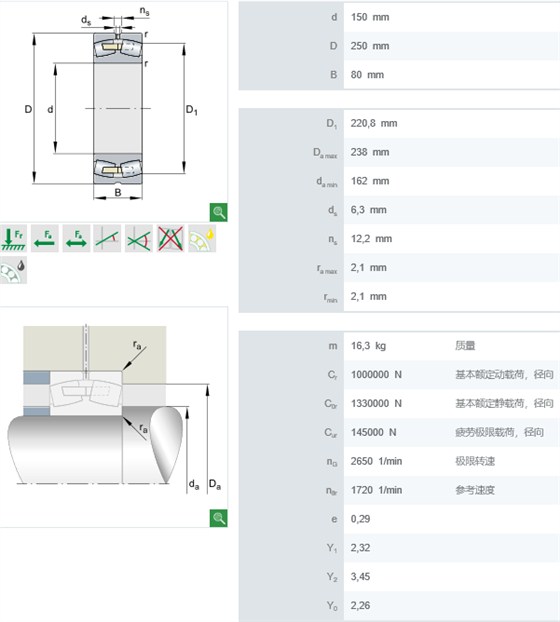Click the 基本额定动载荷，径向 description
This screenshot has width=560, height=622.
click(504, 375)
